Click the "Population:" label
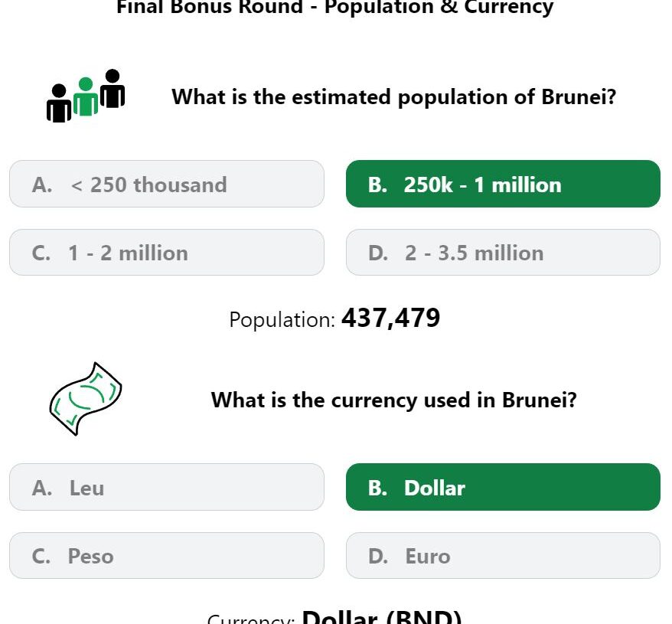 tap(282, 320)
